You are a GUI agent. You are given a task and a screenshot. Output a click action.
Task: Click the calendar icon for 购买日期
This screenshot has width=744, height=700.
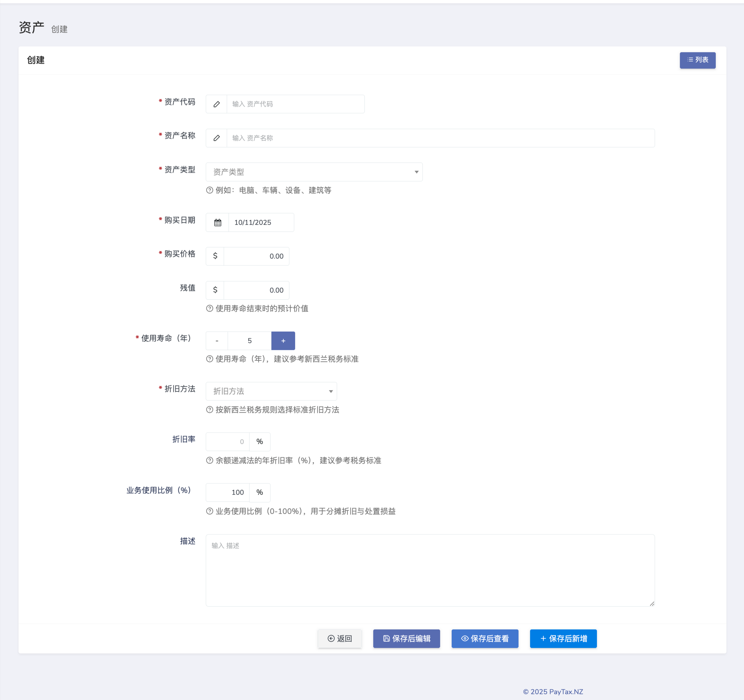coord(217,223)
